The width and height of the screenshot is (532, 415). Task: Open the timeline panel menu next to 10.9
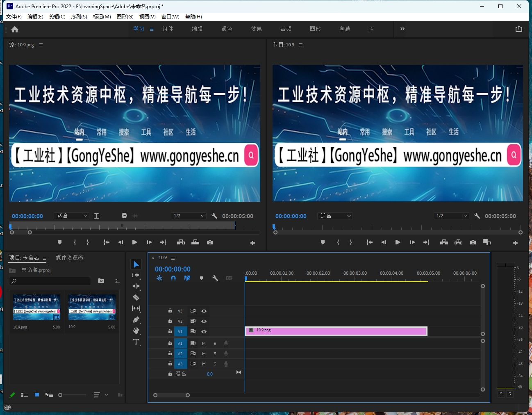[173, 258]
